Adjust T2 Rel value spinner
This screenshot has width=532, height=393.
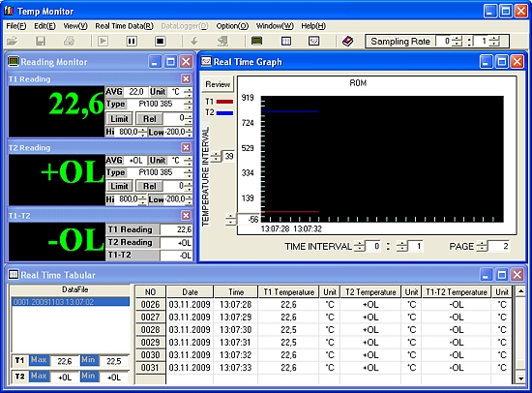[189, 186]
